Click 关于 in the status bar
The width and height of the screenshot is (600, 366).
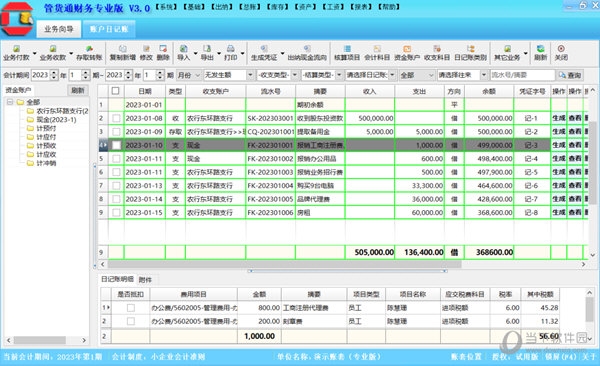click(x=589, y=357)
